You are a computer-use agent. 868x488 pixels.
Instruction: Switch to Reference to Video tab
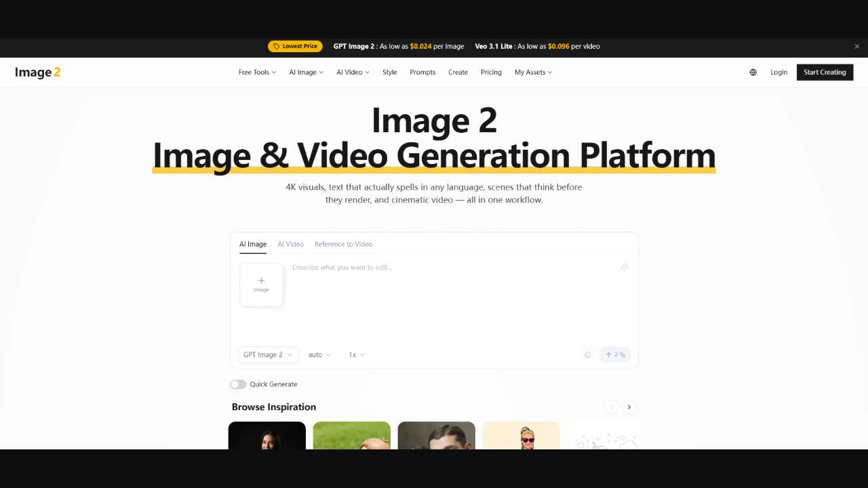343,244
